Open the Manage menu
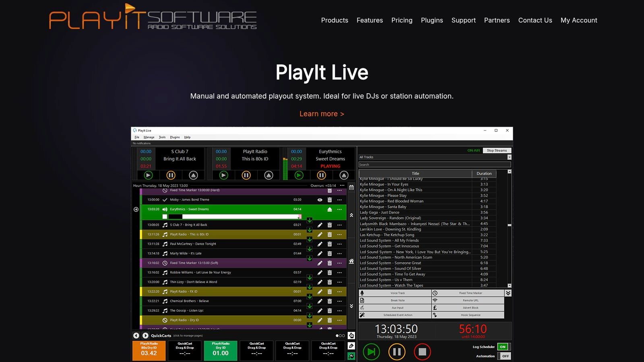Viewport: 644px width, 362px height. pyautogui.click(x=149, y=137)
